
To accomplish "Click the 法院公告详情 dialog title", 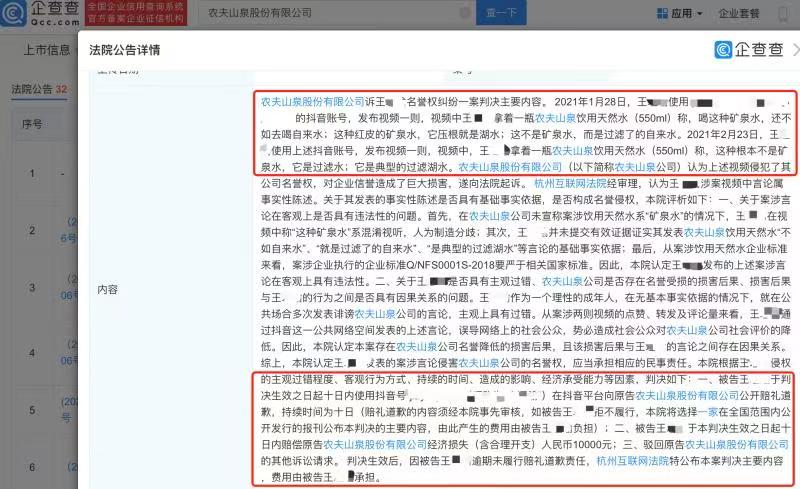I will coord(124,50).
